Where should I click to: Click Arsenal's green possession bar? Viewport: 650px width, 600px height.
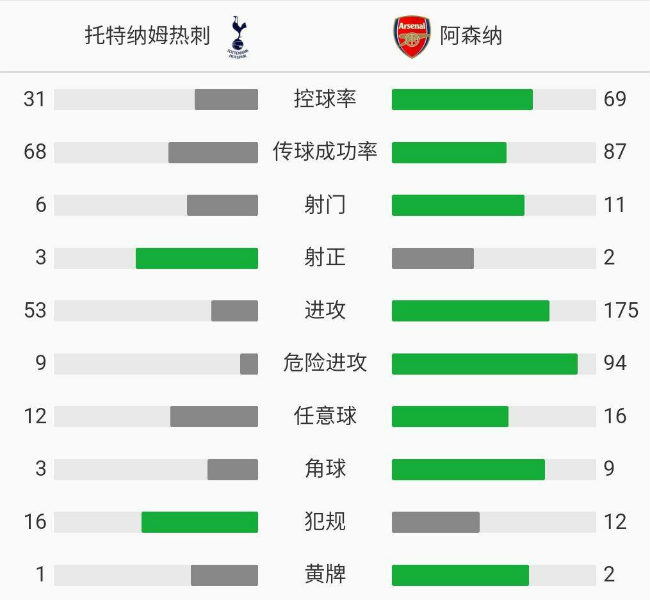coord(462,99)
